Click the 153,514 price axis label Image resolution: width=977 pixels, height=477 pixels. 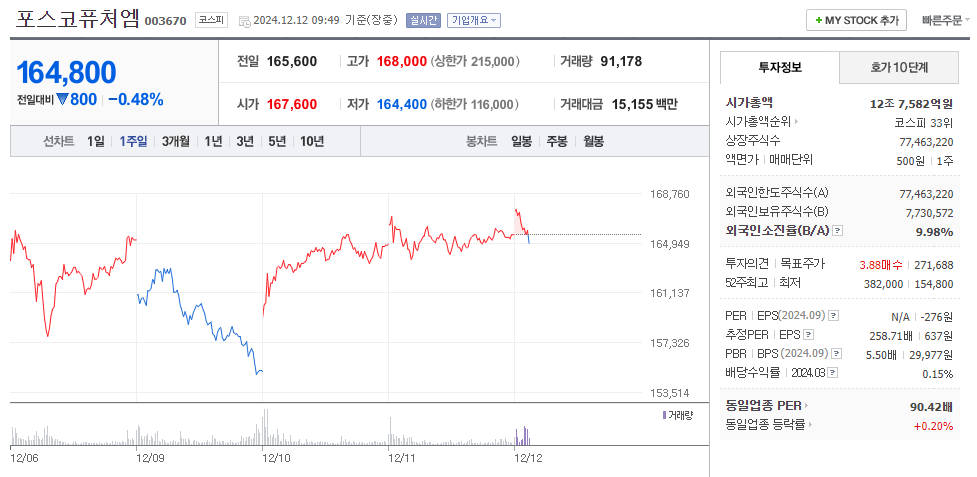tap(672, 394)
